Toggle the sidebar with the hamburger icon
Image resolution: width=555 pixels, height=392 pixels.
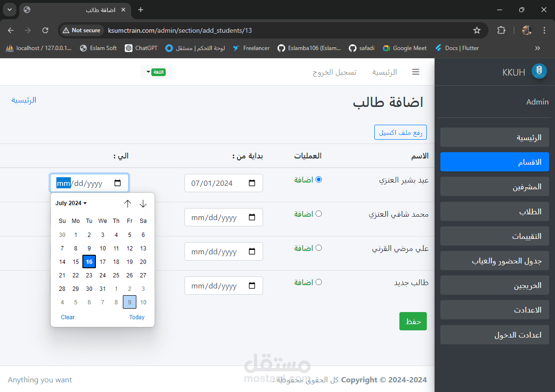click(x=416, y=72)
